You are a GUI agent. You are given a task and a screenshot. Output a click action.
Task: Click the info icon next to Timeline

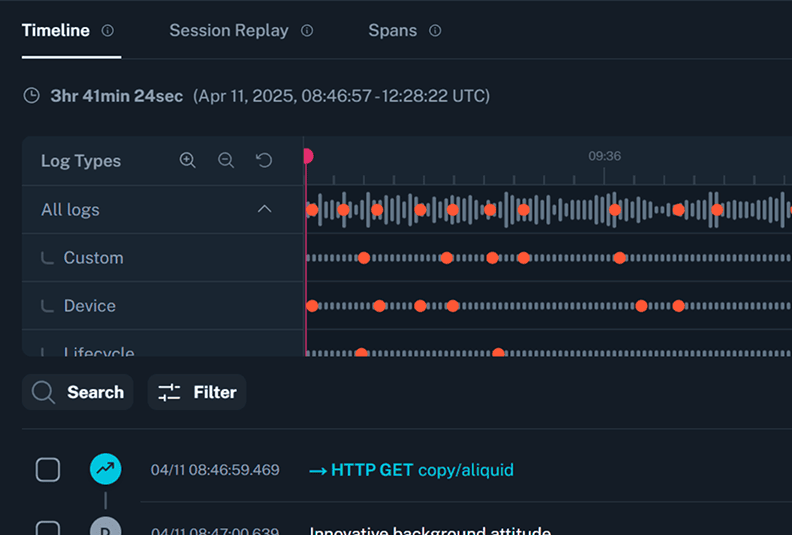tap(108, 31)
